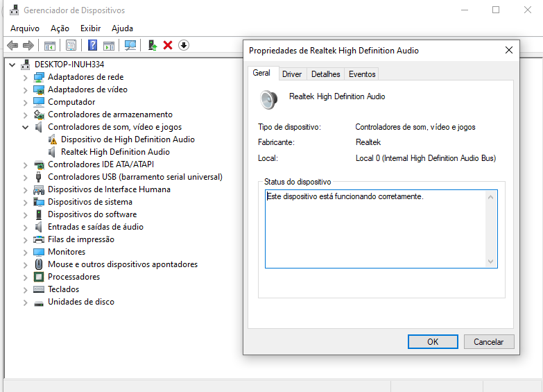Click the Adaptadores de vídeo icon
This screenshot has height=392, width=543.
[x=39, y=90]
